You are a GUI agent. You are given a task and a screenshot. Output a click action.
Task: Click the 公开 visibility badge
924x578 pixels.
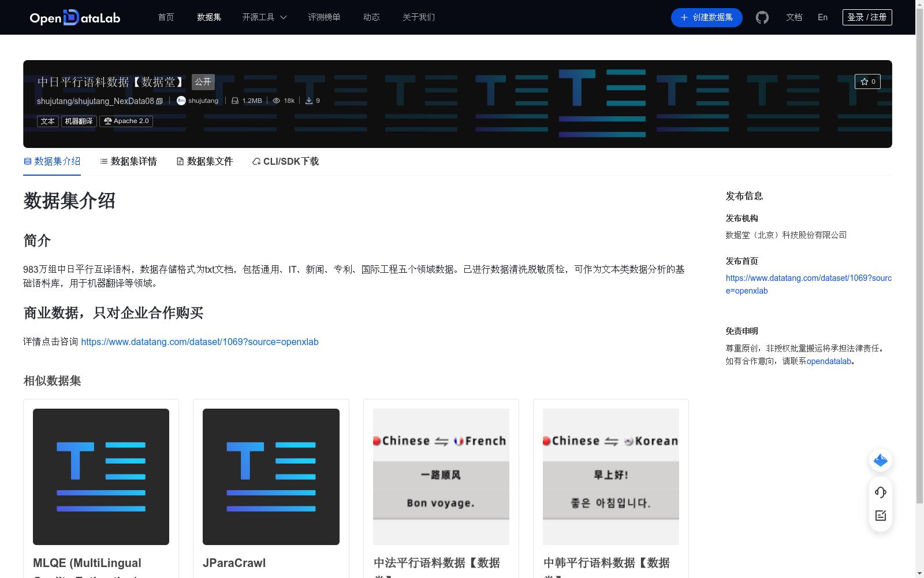[x=203, y=82]
